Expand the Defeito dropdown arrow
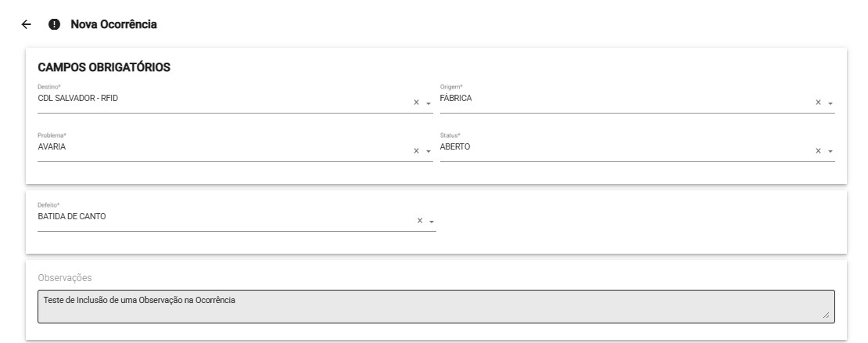This screenshot has width=868, height=343. pyautogui.click(x=432, y=222)
